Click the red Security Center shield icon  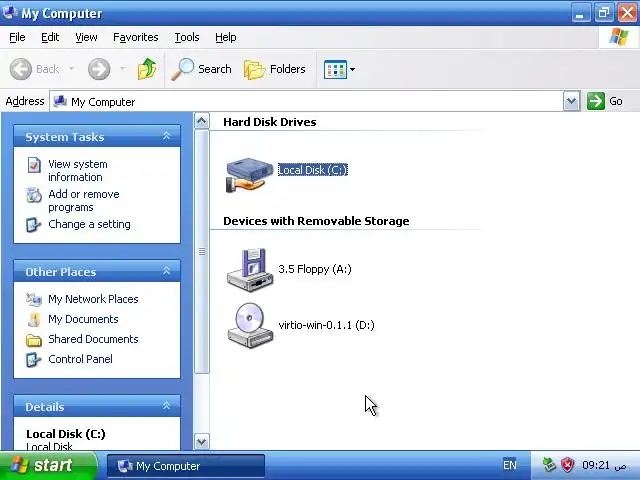coord(567,465)
